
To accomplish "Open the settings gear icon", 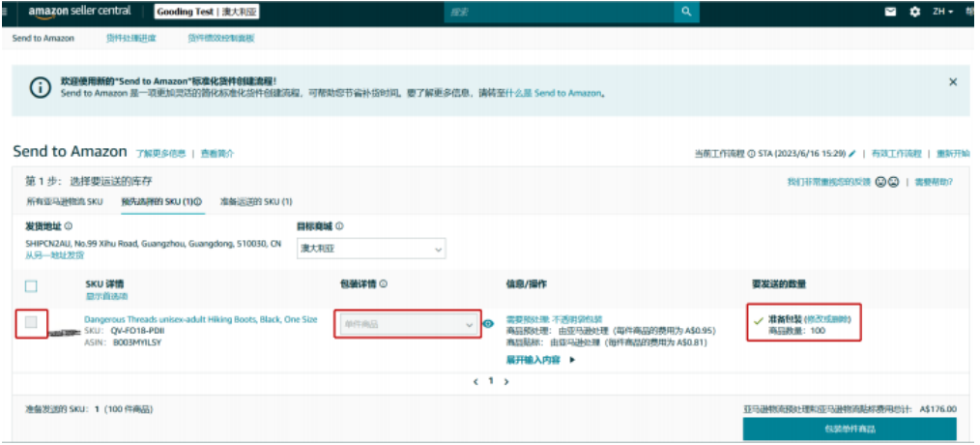I will (915, 12).
